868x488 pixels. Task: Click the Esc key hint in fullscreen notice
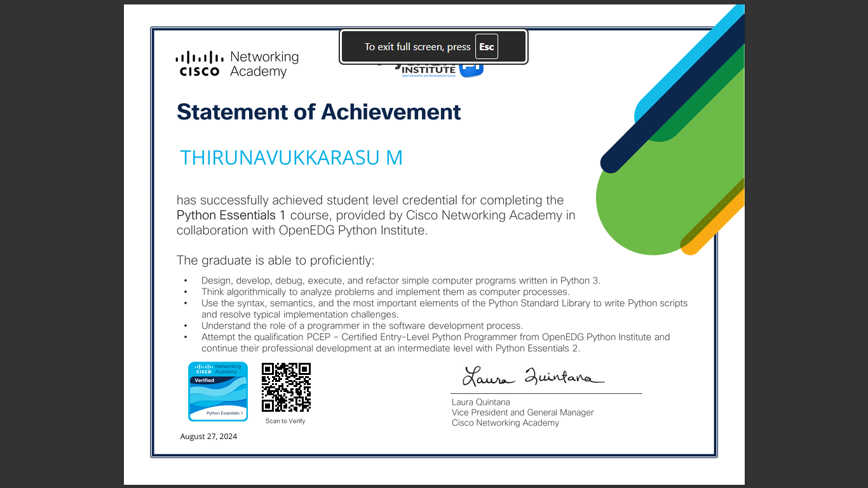tap(487, 47)
